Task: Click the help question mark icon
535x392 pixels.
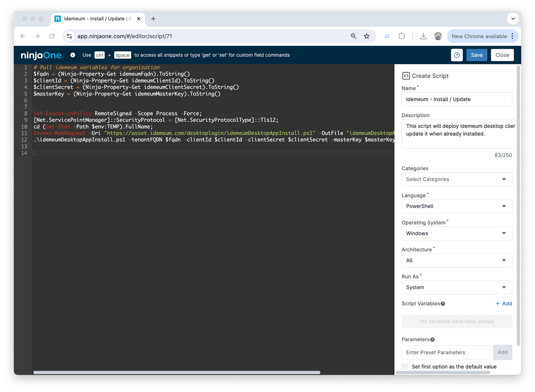Action: pyautogui.click(x=457, y=55)
